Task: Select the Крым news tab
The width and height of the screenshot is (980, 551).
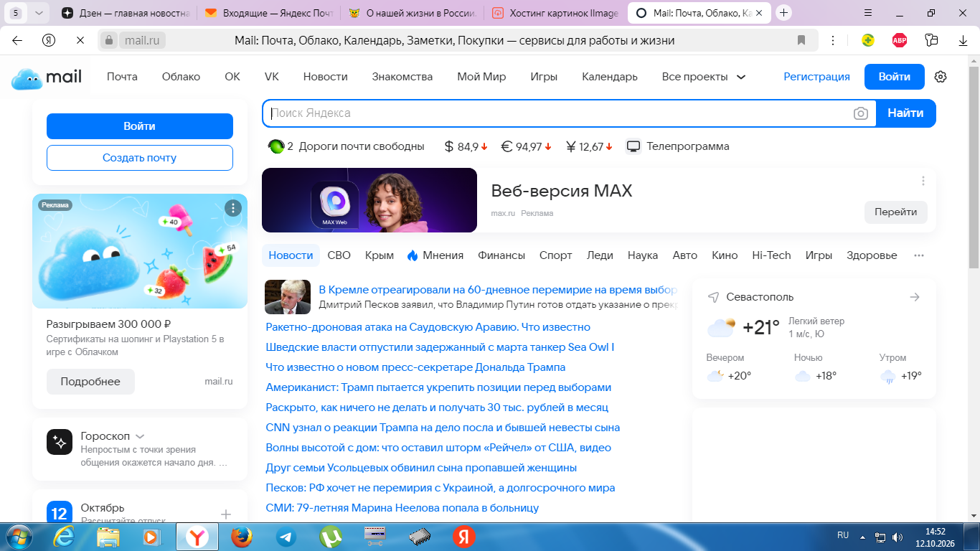Action: (380, 255)
